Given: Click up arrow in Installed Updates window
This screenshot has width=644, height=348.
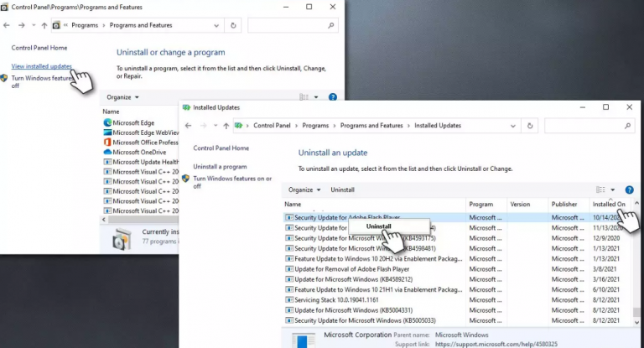Looking at the screenshot, I should 226,126.
